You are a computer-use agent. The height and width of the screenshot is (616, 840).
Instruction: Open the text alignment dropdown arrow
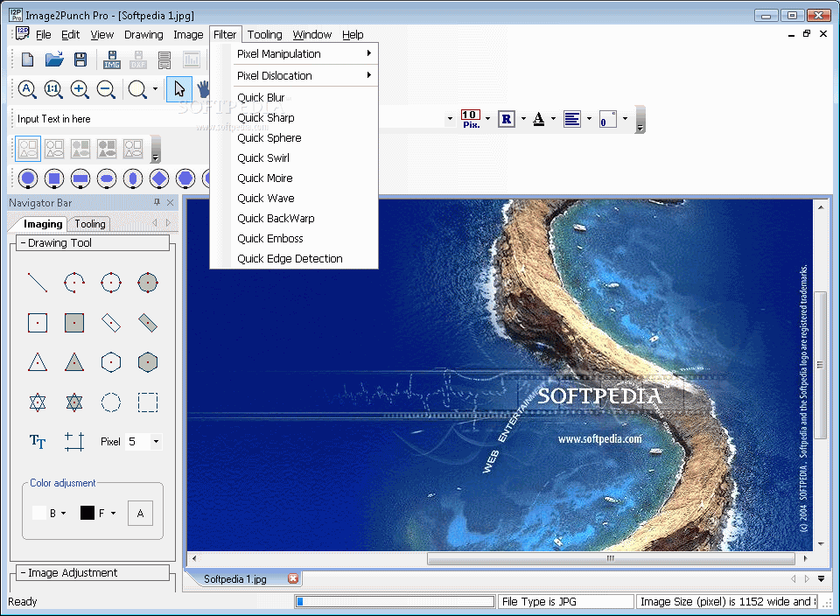589,119
